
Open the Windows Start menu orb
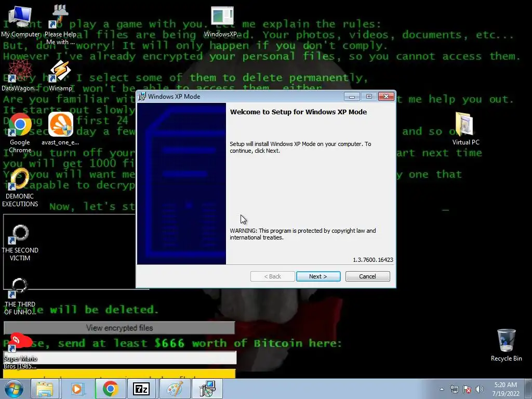pyautogui.click(x=14, y=389)
